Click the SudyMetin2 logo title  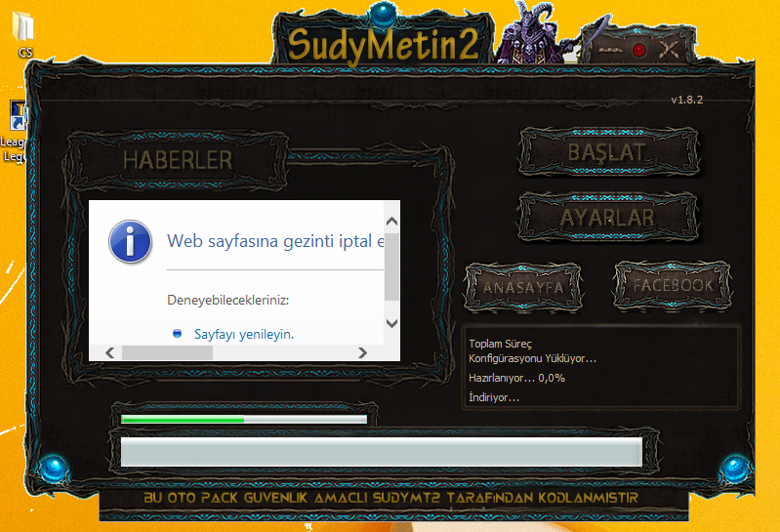(x=383, y=44)
